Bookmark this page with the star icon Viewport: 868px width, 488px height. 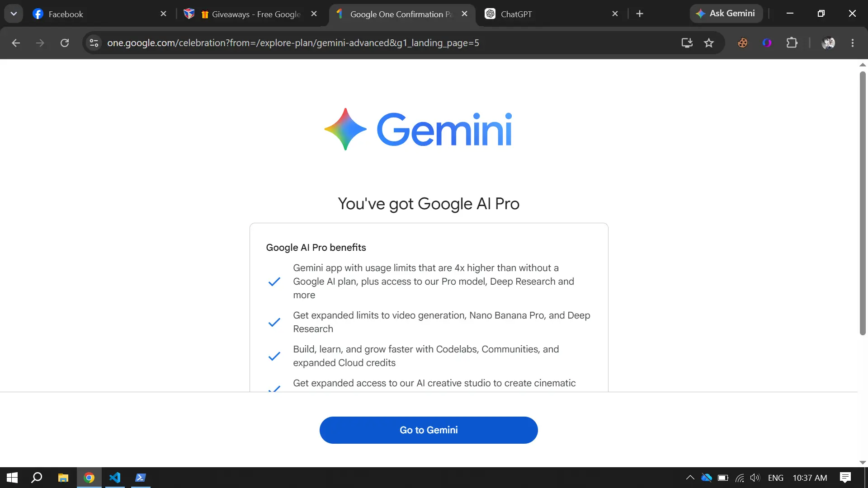coord(709,43)
